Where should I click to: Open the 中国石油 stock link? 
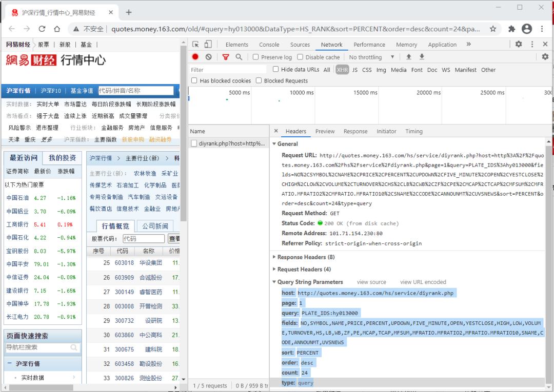17,198
